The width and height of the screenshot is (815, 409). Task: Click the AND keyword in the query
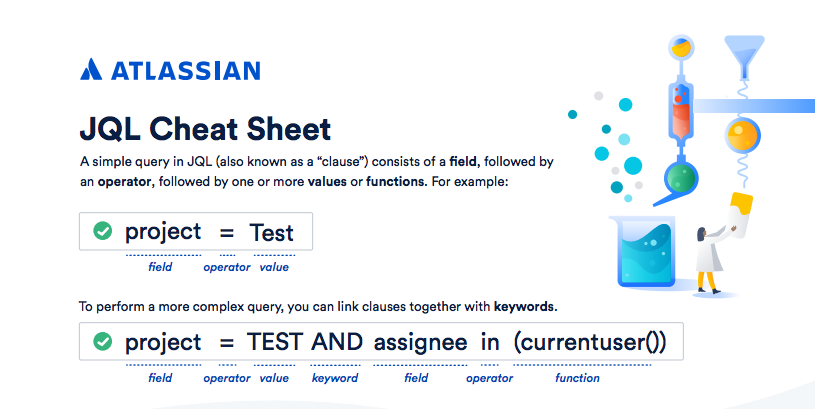337,342
